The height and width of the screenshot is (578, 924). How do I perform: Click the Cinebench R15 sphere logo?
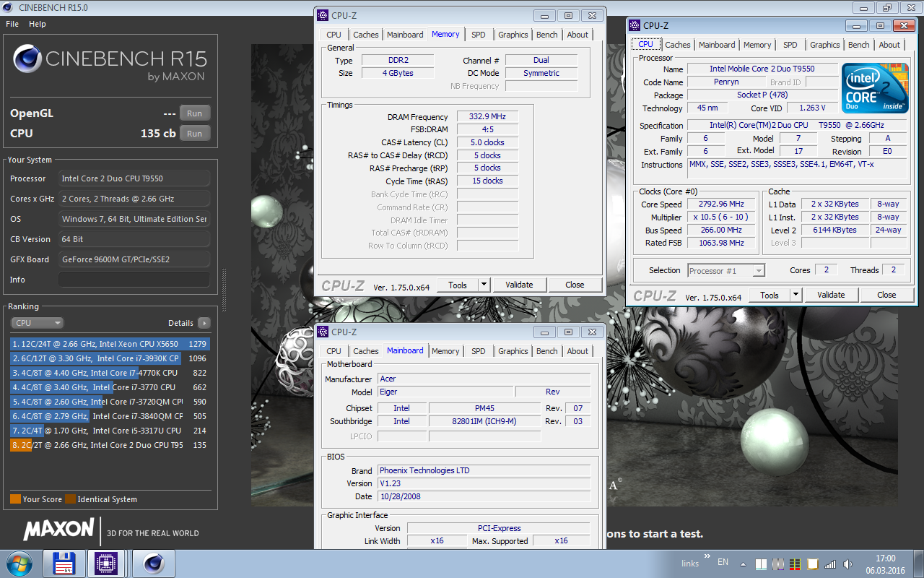pyautogui.click(x=27, y=60)
